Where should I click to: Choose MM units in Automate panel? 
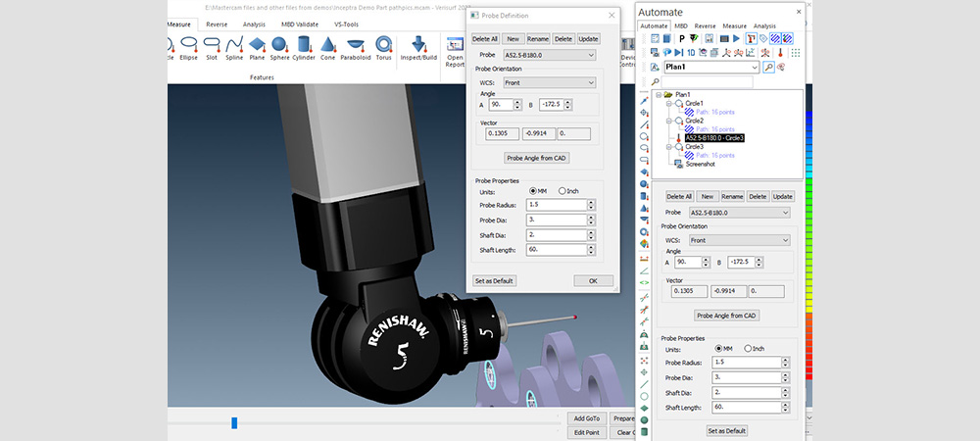[718, 349]
